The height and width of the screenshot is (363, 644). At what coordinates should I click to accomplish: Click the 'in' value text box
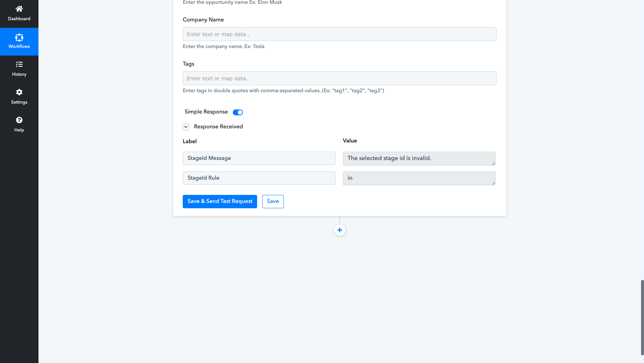pyautogui.click(x=419, y=178)
